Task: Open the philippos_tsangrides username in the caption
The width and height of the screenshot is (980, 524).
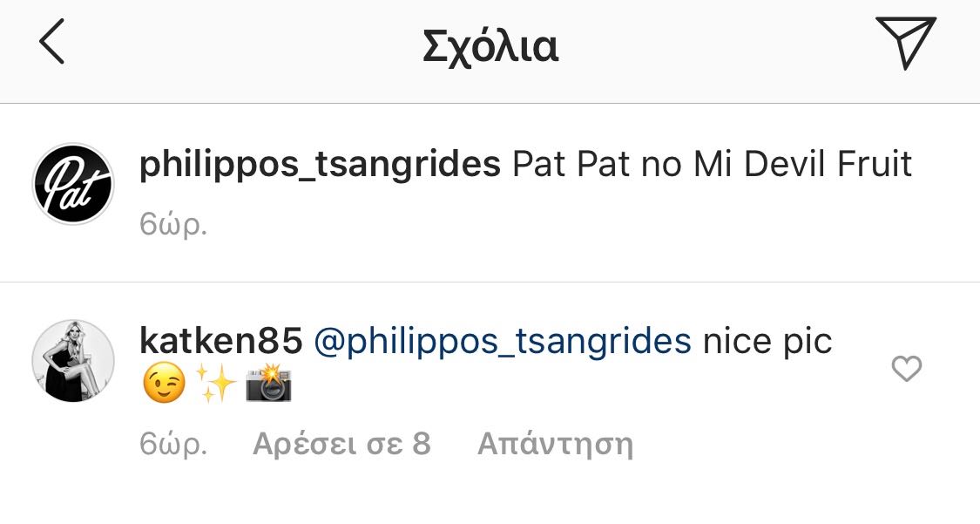Action: [320, 165]
